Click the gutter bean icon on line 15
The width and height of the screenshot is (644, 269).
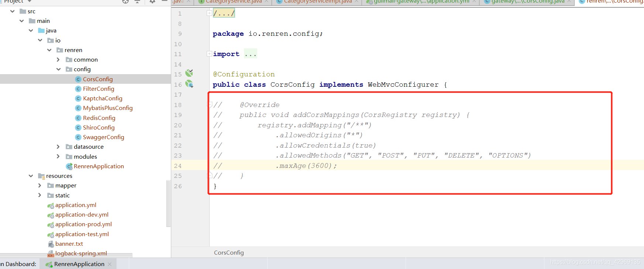[189, 73]
